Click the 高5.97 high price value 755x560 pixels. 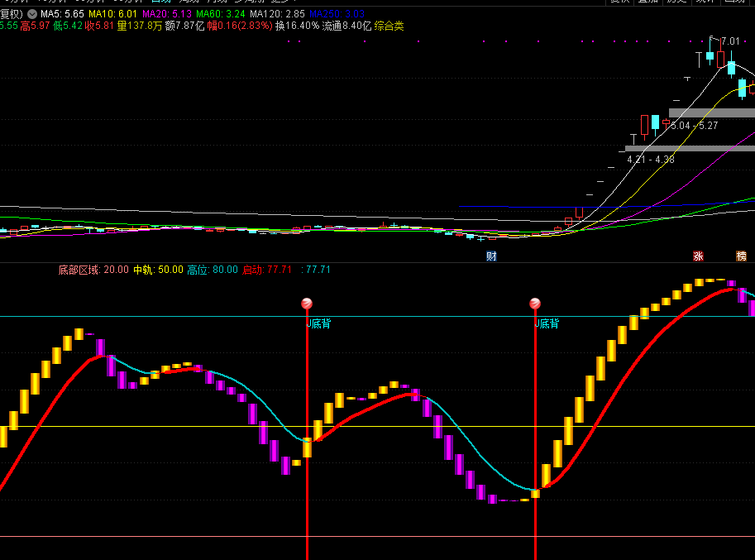[x=36, y=26]
